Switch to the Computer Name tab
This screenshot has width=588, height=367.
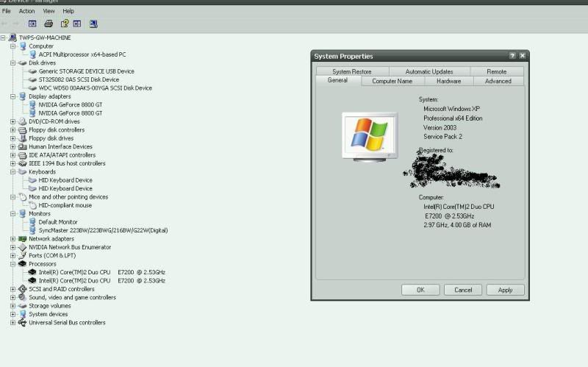(x=392, y=81)
